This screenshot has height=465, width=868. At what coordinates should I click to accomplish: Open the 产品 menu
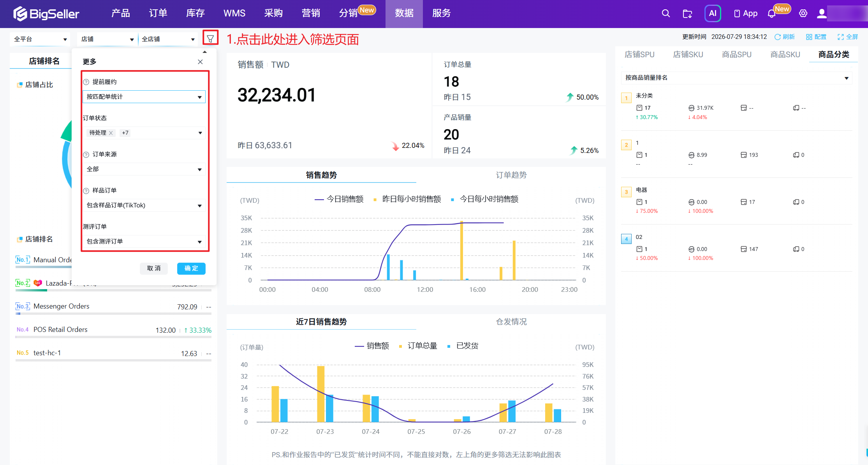click(x=121, y=14)
